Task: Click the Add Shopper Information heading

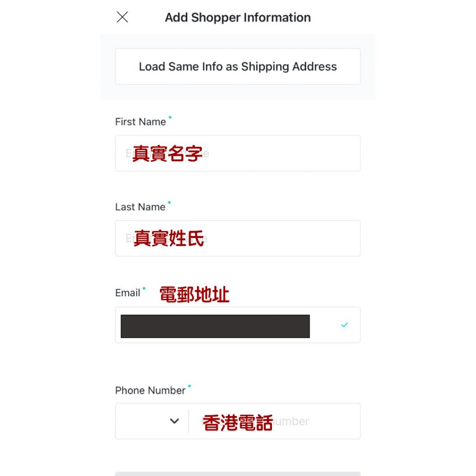Action: point(238,18)
